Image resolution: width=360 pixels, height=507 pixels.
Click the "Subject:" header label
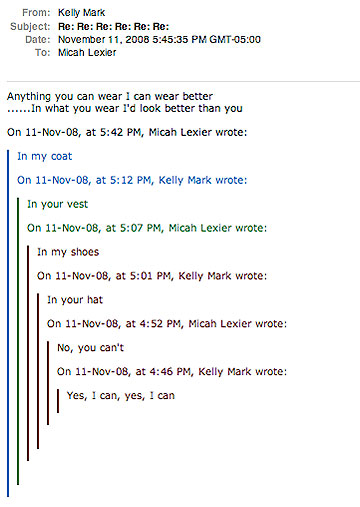[x=30, y=26]
